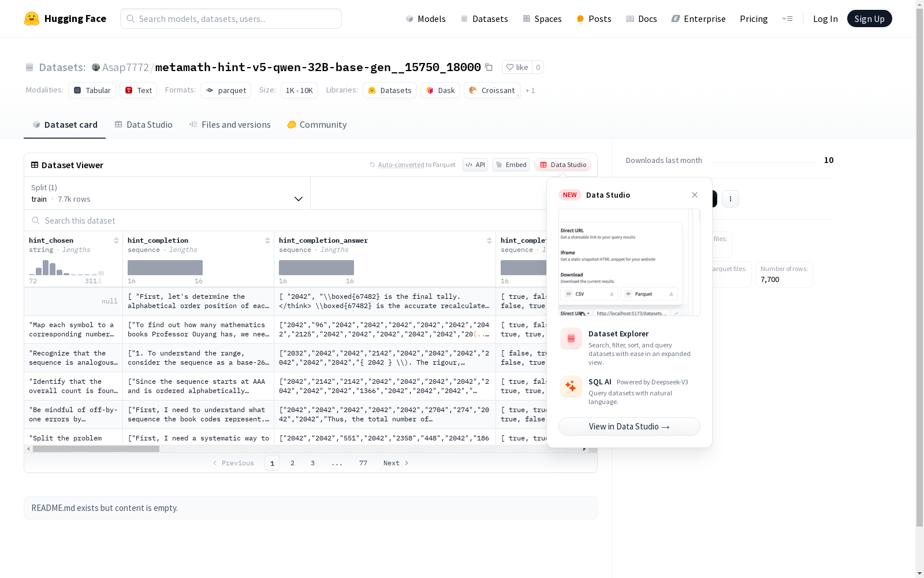Click the hint_completion lengths histogram bar

[165, 268]
